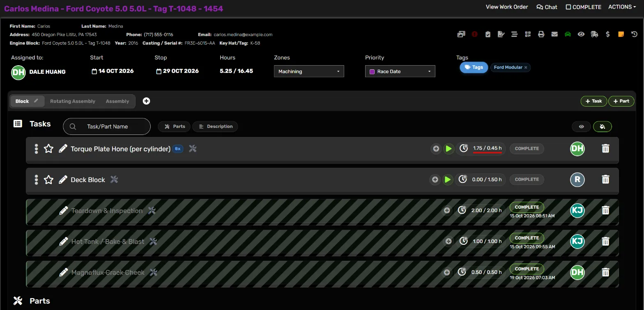Click the red alert icon in header toolbar
The height and width of the screenshot is (310, 644).
click(x=474, y=34)
